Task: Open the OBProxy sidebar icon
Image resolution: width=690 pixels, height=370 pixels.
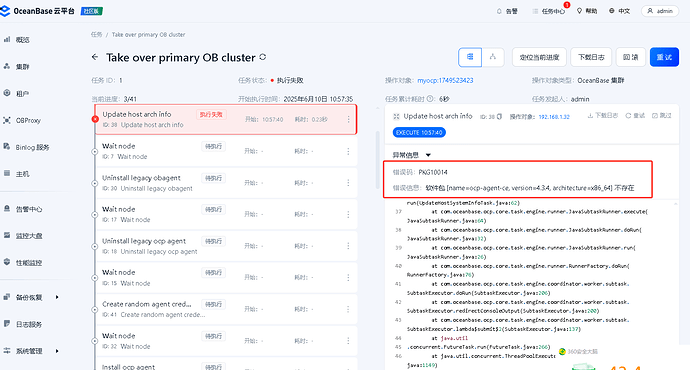Action: 7,120
